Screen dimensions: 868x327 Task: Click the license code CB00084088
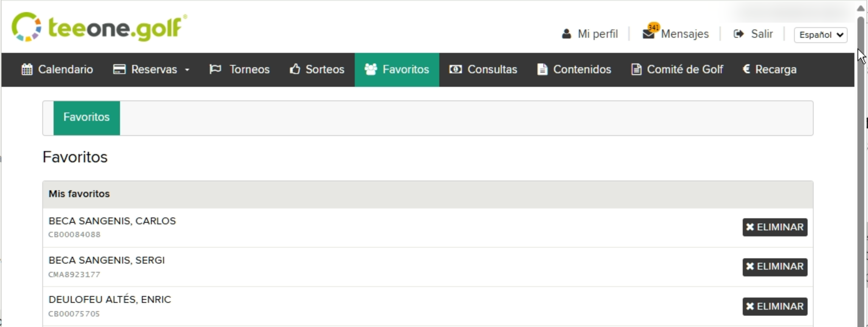click(74, 234)
